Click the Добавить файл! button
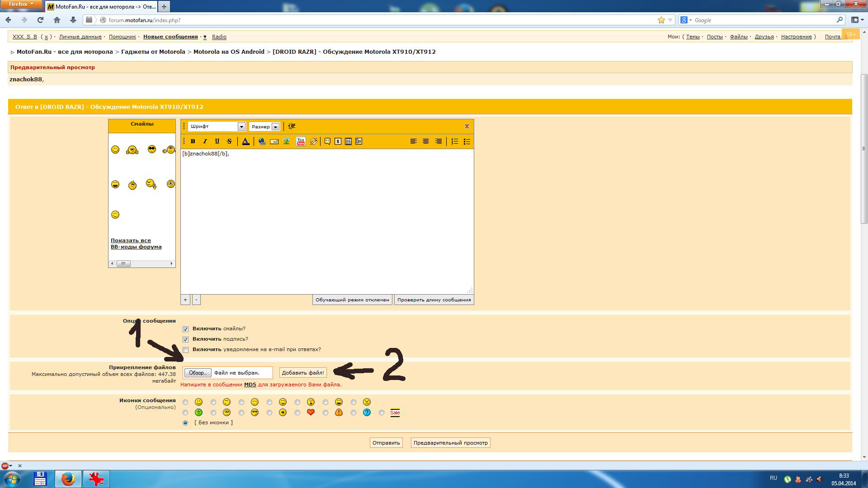The height and width of the screenshot is (488, 868). (303, 373)
